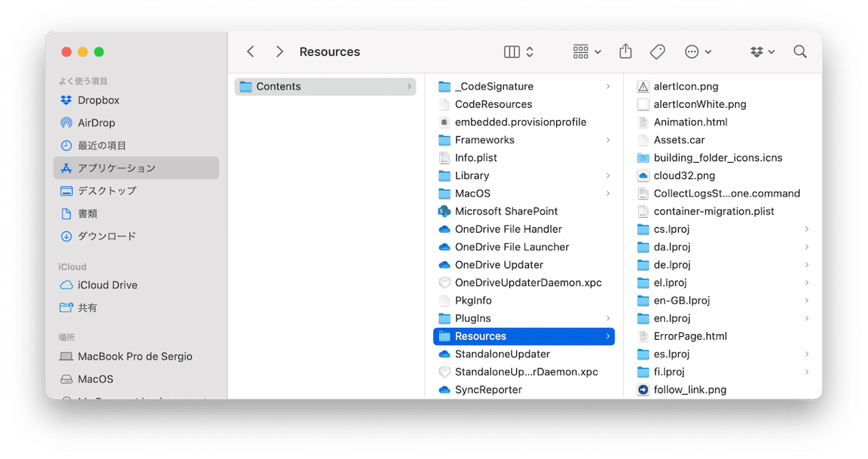
Task: Expand the Frameworks folder chevron
Action: click(x=607, y=140)
